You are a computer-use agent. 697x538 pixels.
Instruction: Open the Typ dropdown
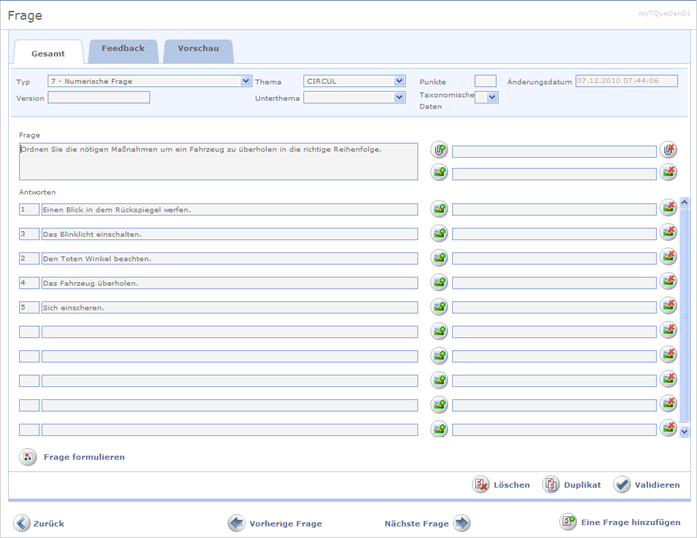click(246, 81)
